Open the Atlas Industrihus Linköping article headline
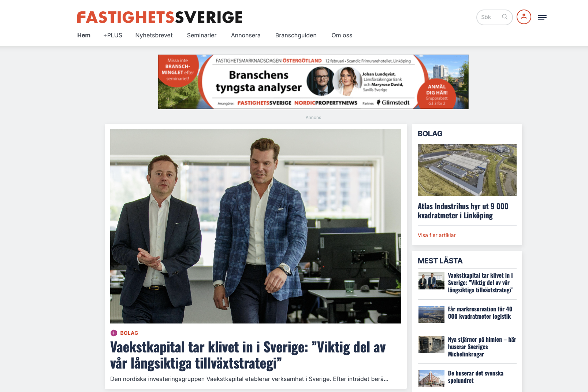This screenshot has width=588, height=392. pyautogui.click(x=463, y=211)
